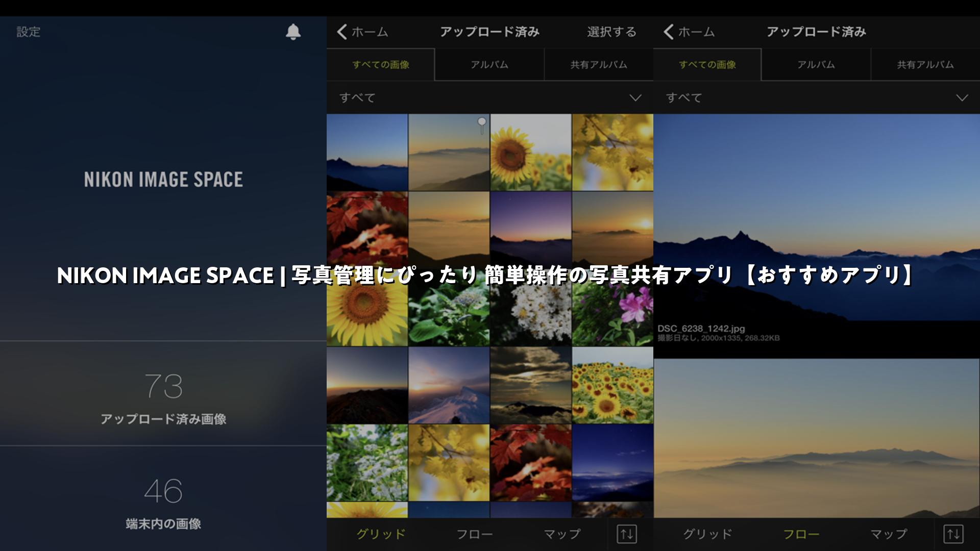
Task: Select フロー view in flow panel
Action: 801,534
